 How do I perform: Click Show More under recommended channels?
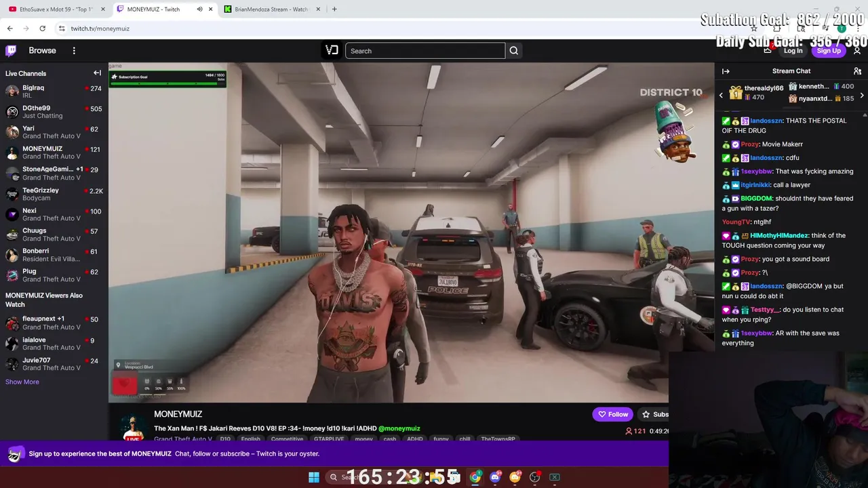pos(22,382)
